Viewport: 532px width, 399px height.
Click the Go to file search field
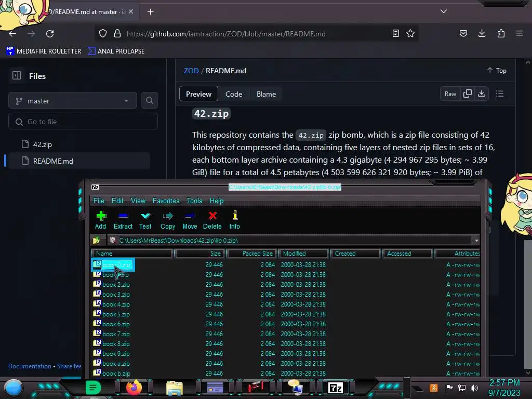[83, 122]
